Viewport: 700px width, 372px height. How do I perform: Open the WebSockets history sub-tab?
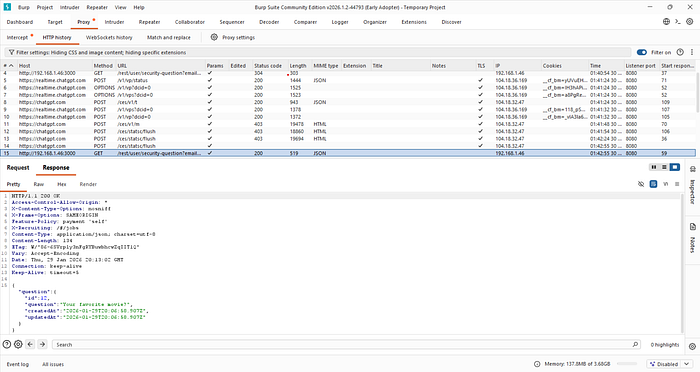pyautogui.click(x=109, y=38)
